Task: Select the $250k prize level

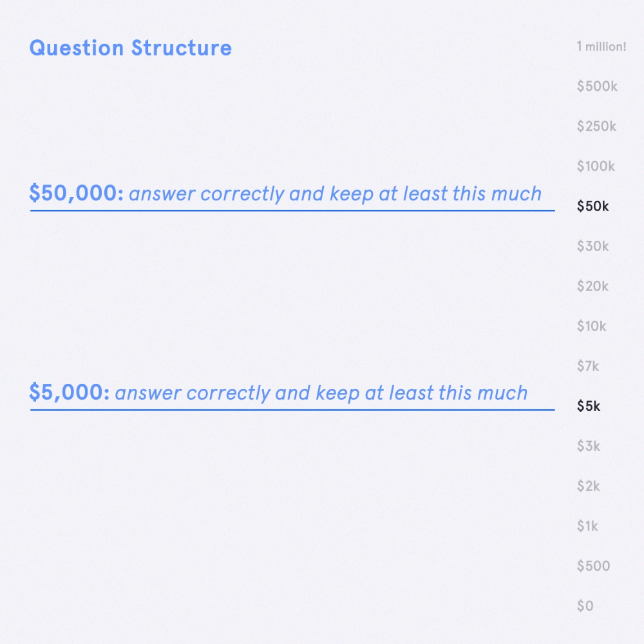Action: click(x=596, y=126)
